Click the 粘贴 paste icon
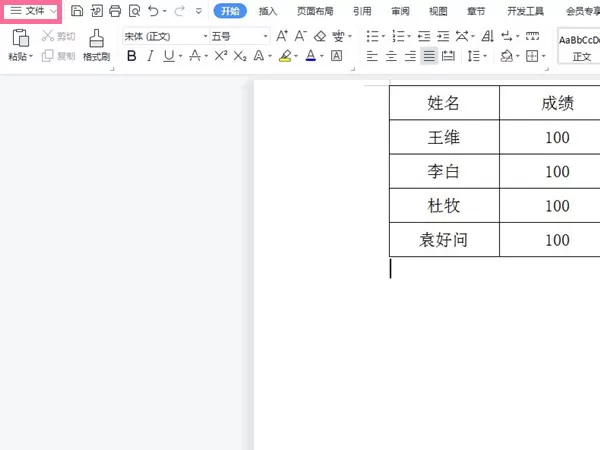 (x=20, y=38)
